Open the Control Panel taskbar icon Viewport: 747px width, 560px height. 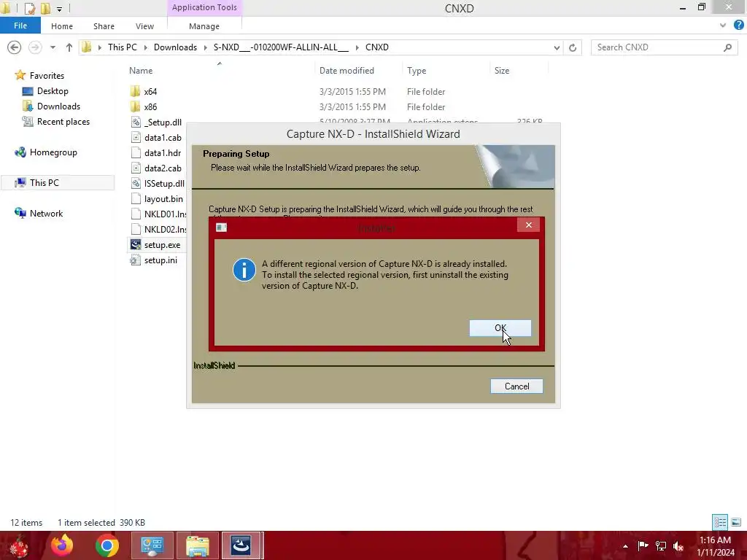(152, 545)
